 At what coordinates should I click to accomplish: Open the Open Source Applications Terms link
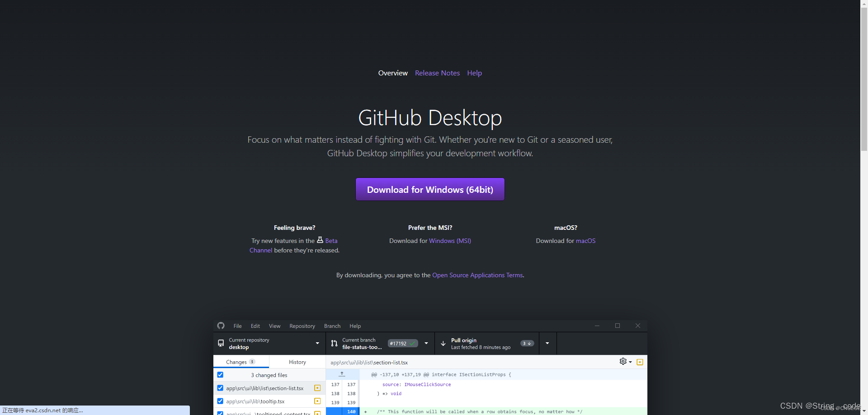coord(477,275)
